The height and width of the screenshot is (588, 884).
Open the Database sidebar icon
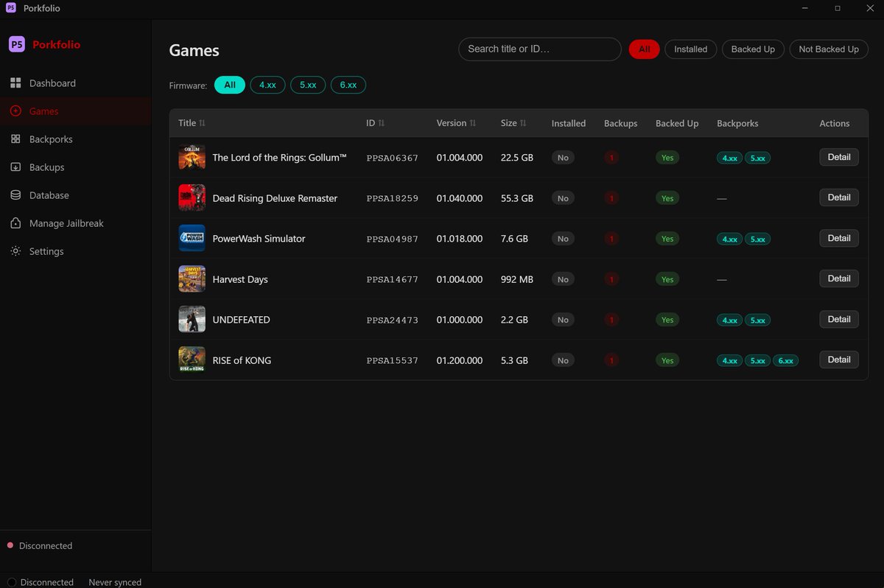(15, 195)
